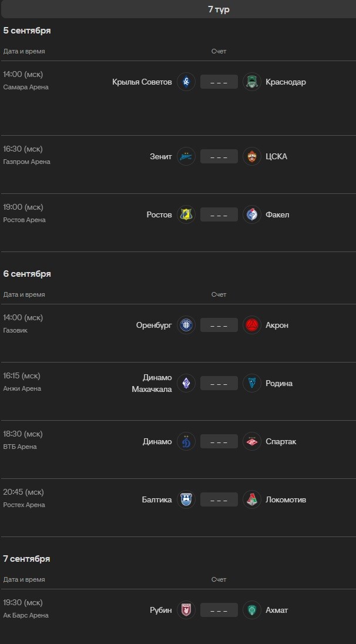This screenshot has height=644, width=356.
Task: Click the Рубин vs Ахмат score box
Action: pyautogui.click(x=219, y=610)
